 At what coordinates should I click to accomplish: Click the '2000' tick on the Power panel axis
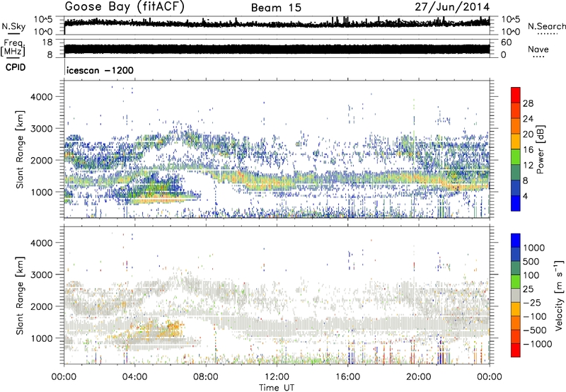[x=41, y=160]
